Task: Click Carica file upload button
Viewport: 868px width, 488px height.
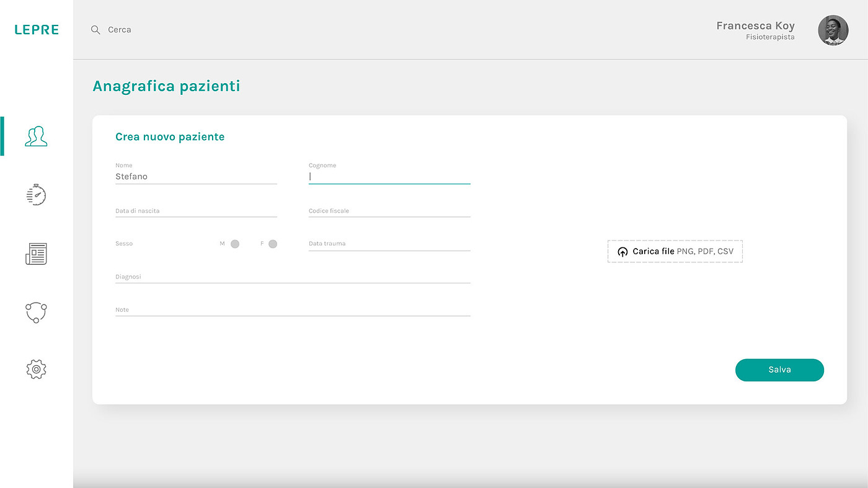Action: coord(675,251)
